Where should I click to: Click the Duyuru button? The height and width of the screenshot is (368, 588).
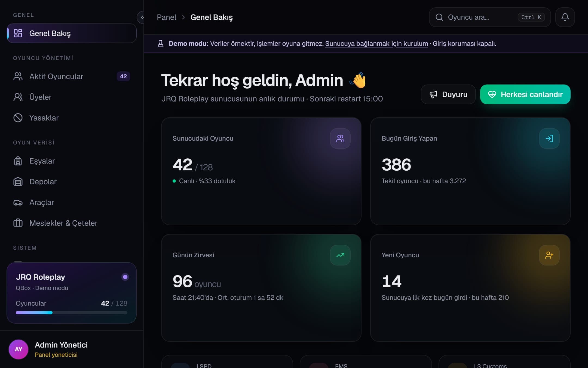coord(448,94)
